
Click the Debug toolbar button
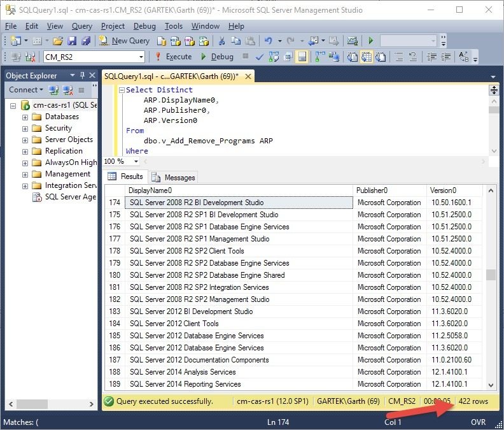pos(217,57)
